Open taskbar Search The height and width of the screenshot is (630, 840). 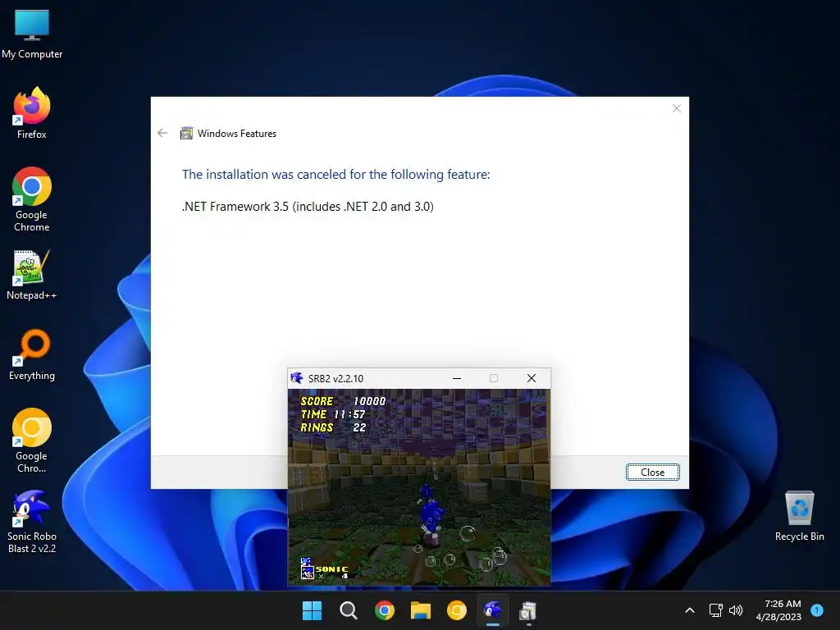click(x=348, y=610)
